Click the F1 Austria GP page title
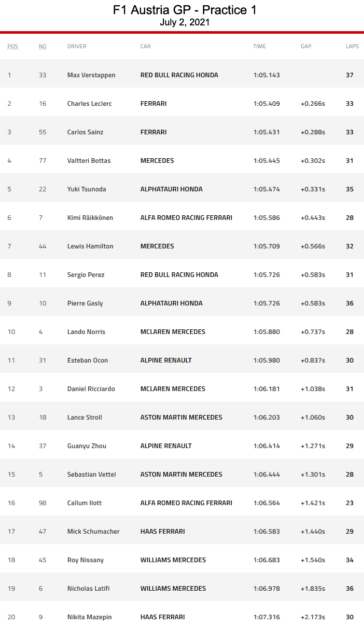Screen dimensions: 364x626 [185, 10]
